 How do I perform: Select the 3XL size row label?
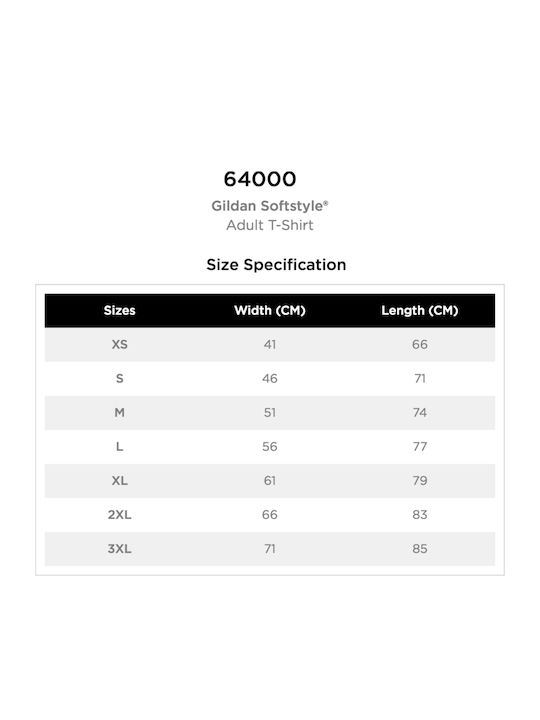[x=119, y=548]
